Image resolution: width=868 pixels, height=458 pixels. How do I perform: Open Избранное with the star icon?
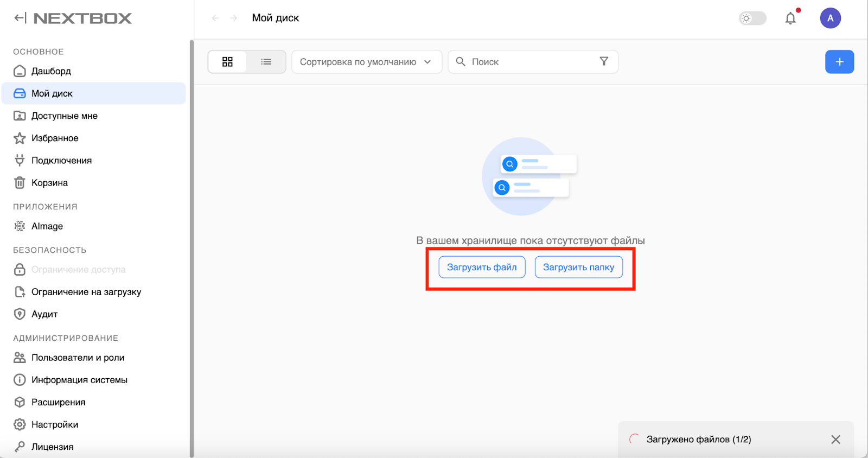pyautogui.click(x=54, y=138)
